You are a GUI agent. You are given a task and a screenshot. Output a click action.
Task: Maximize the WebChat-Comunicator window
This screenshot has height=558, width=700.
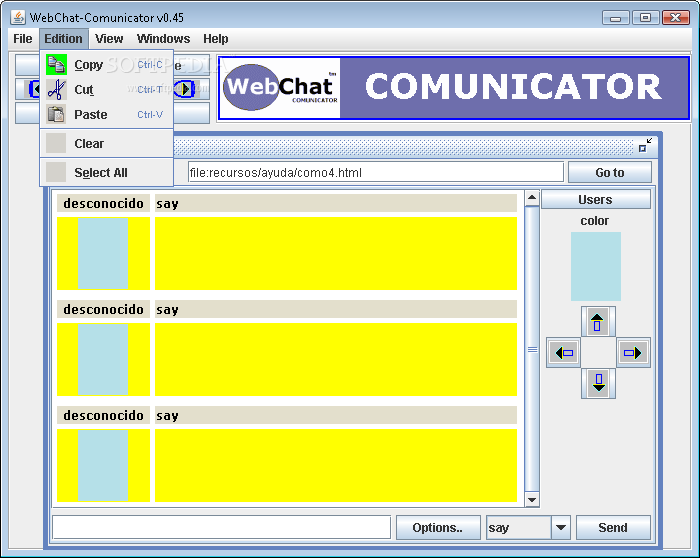click(x=646, y=18)
